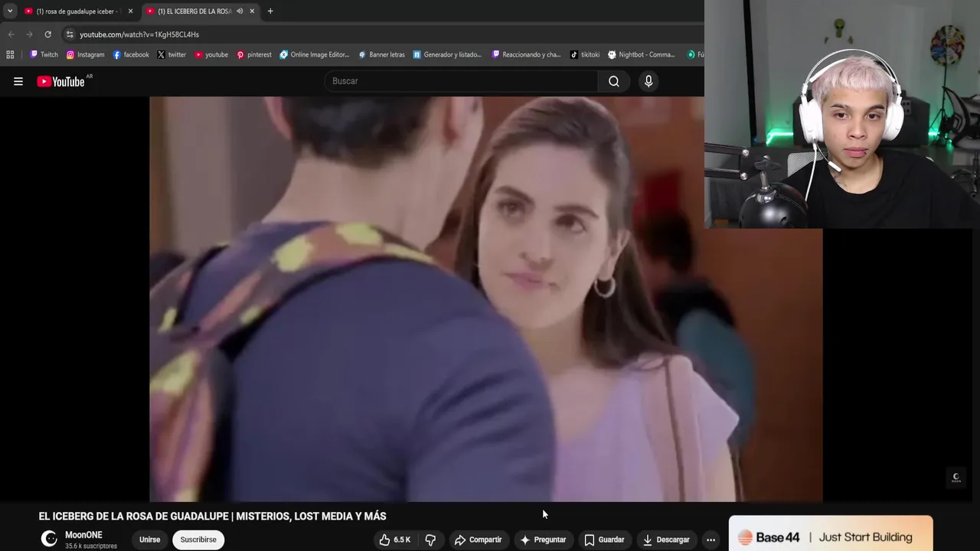Like the video showing 6.5 K

click(x=395, y=540)
